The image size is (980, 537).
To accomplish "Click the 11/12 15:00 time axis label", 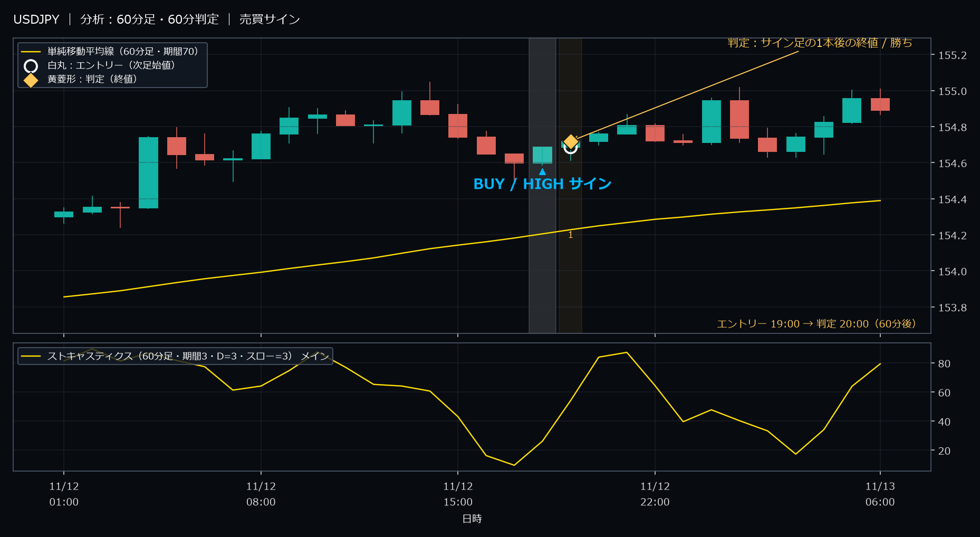I will [458, 494].
